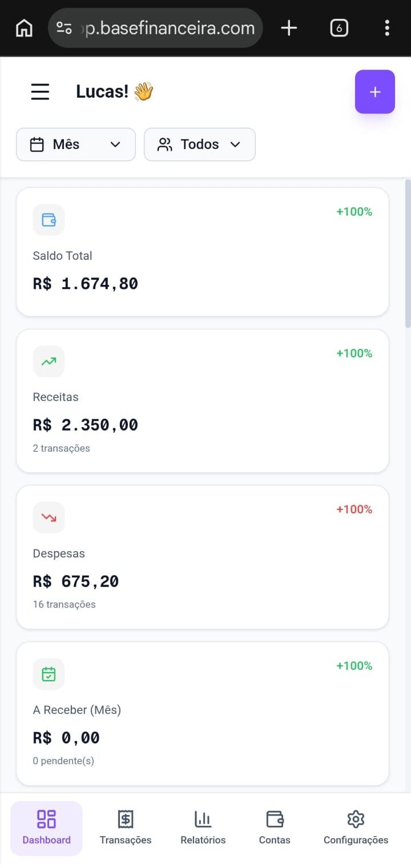
Task: Click the rising trend icon on Receitas
Action: click(x=49, y=361)
